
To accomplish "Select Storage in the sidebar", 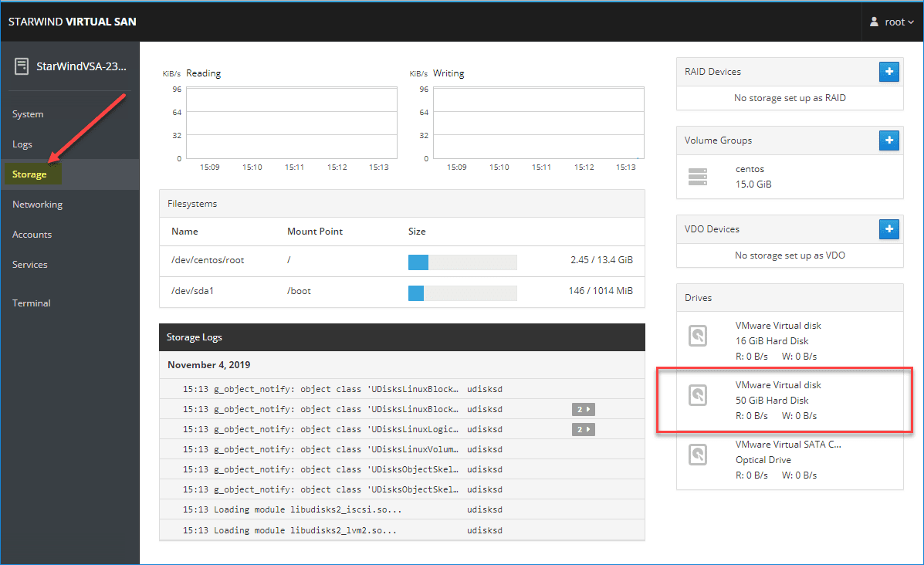I will [29, 174].
